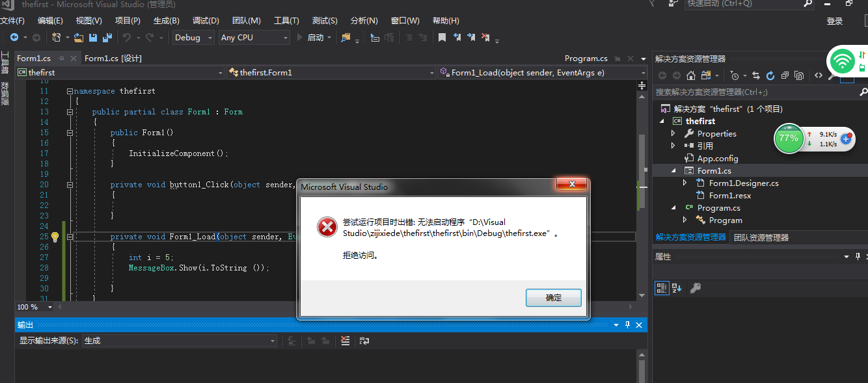Screen dimensions: 868x383
Task: Open the thefirst project scope dropdown
Action: [119, 73]
